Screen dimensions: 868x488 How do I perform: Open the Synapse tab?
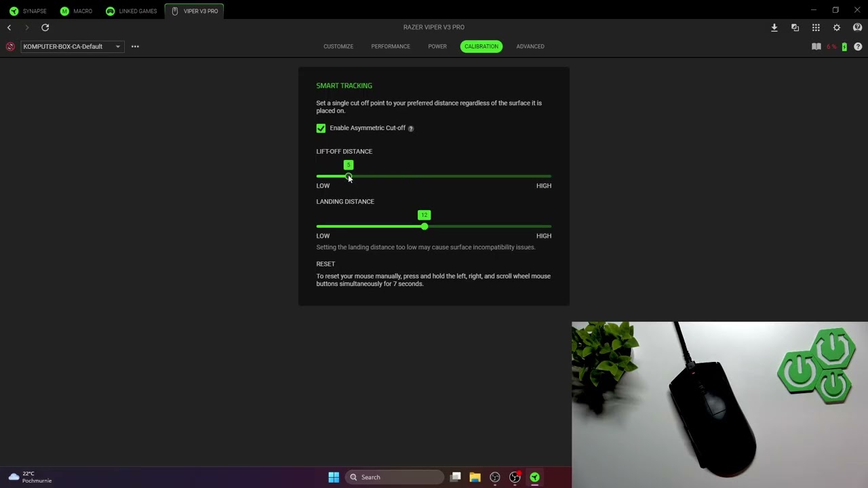28,11
